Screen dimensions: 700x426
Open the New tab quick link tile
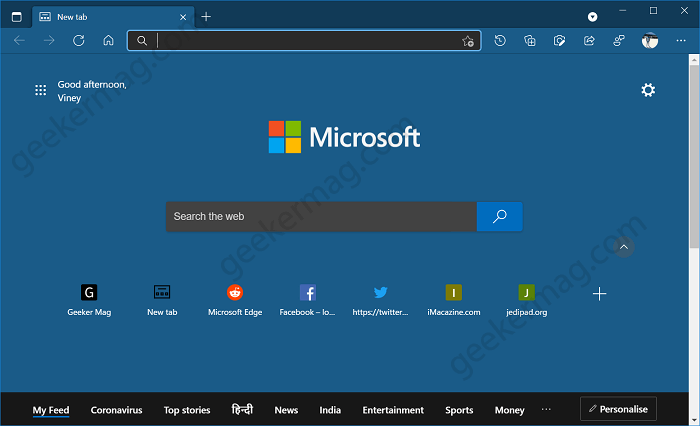click(162, 301)
